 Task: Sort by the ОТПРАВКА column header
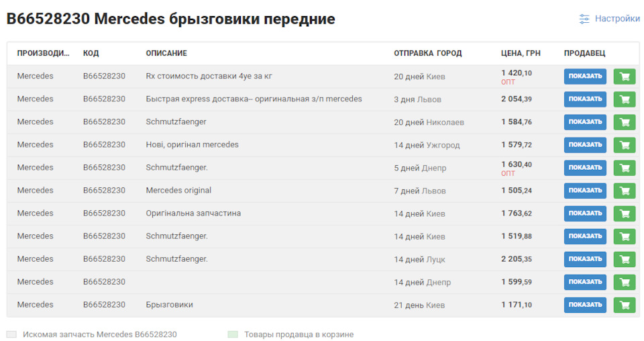(414, 53)
